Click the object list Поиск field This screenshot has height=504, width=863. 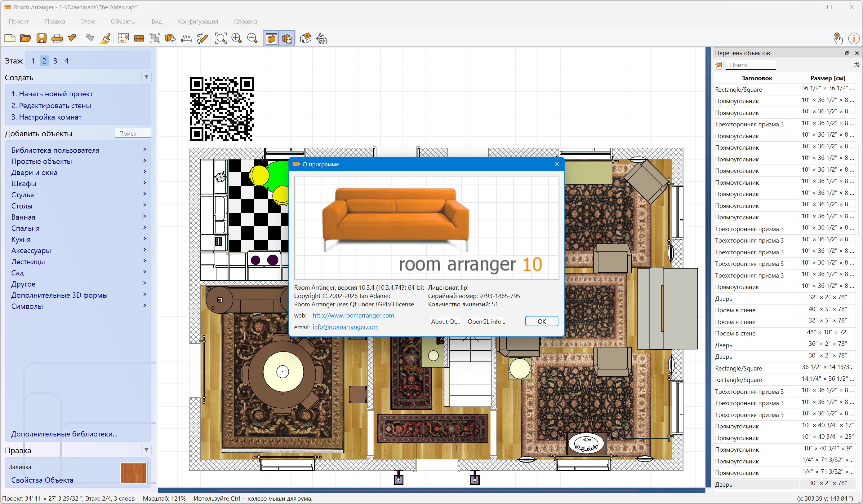pos(751,65)
